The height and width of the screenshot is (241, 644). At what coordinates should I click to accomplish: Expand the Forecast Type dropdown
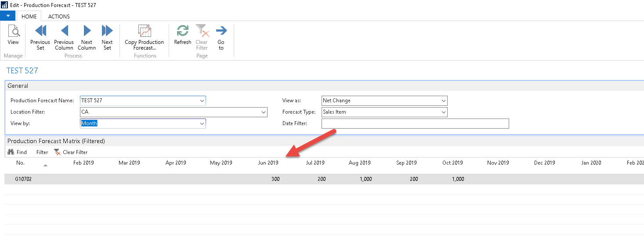click(443, 112)
